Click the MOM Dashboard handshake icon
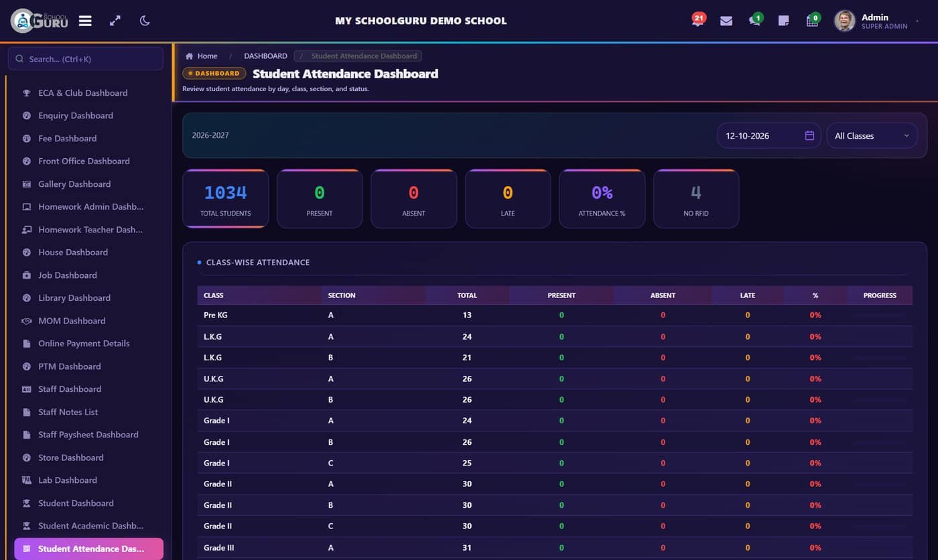Image resolution: width=938 pixels, height=560 pixels. point(27,321)
